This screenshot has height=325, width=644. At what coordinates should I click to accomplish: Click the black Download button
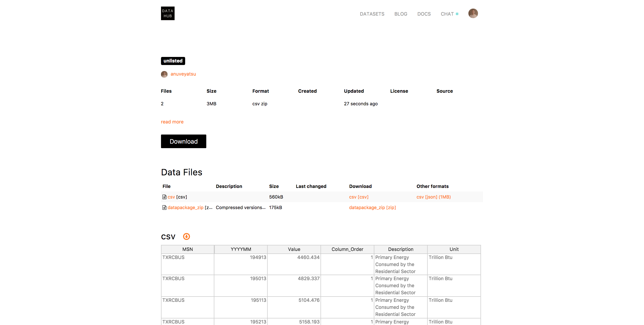(x=184, y=141)
